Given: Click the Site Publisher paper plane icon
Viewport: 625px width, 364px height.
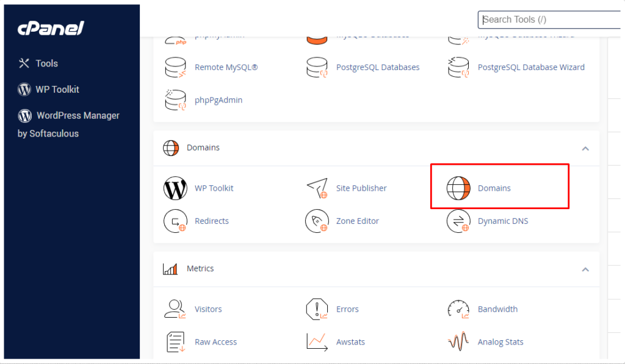Looking at the screenshot, I should pos(317,188).
